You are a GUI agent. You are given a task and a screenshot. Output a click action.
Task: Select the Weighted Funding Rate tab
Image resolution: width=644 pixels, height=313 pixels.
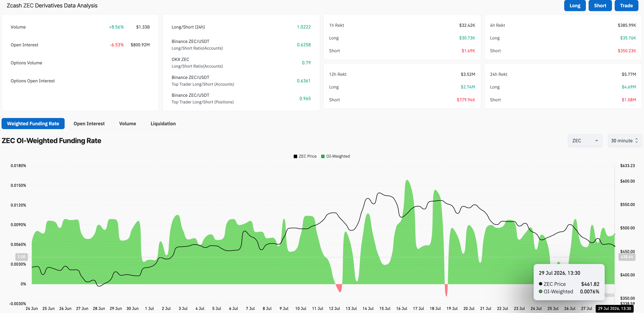(x=33, y=124)
